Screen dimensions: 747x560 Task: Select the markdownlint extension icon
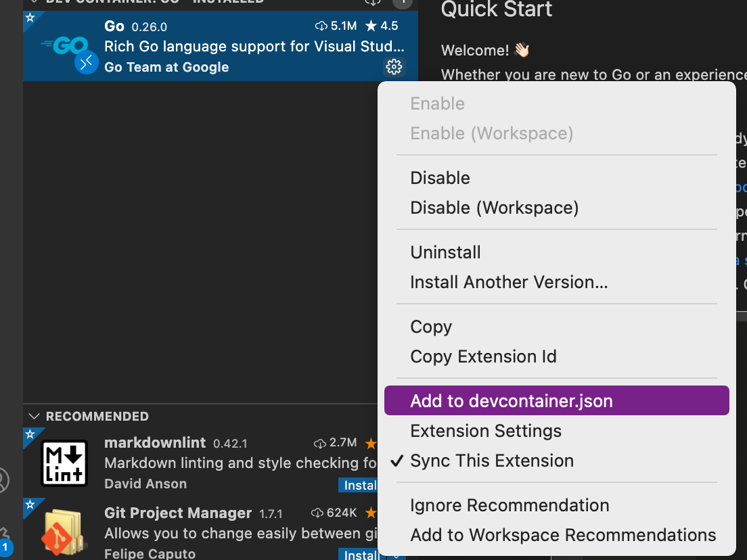65,463
